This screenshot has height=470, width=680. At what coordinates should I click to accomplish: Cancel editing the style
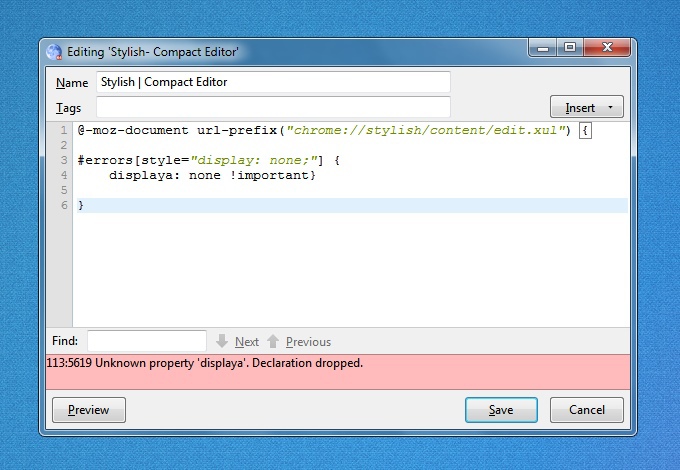coord(587,410)
